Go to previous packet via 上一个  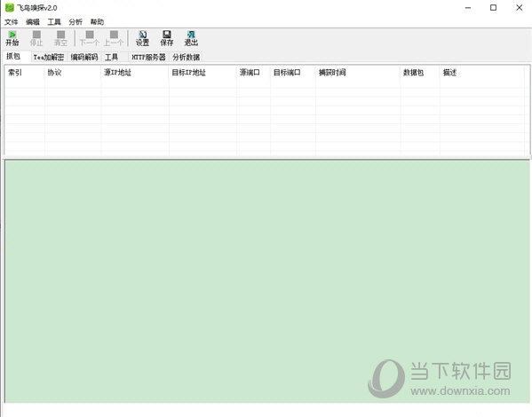coord(114,38)
